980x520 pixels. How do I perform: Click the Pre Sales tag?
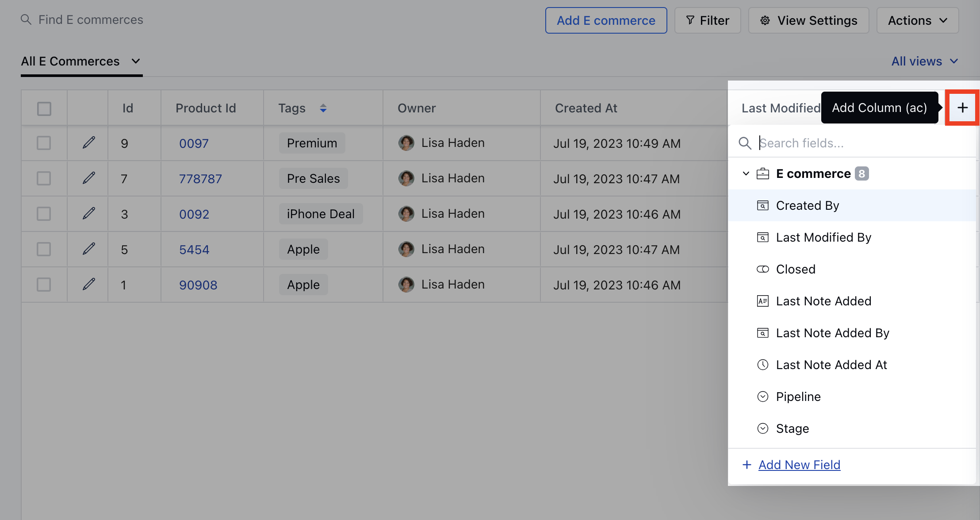tap(313, 178)
